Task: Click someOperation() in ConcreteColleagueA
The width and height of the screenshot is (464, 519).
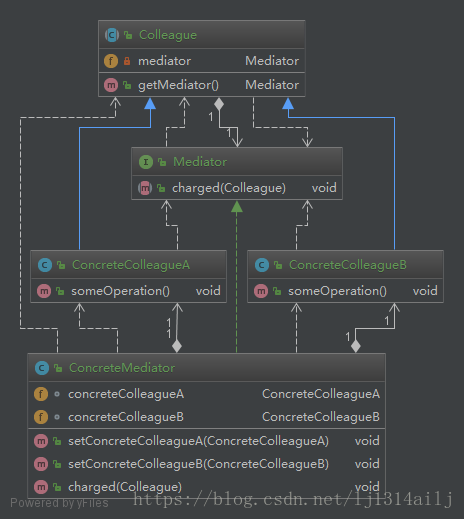Action: coord(120,291)
